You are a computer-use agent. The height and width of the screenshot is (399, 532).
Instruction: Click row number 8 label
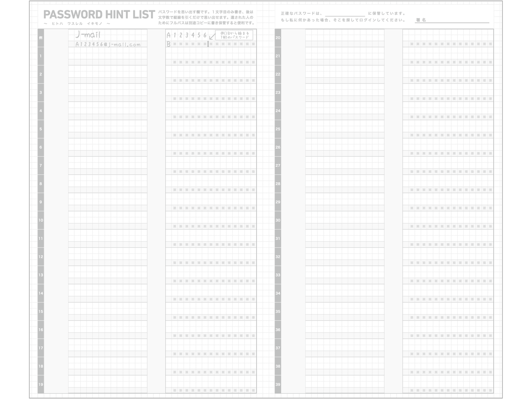pos(40,184)
